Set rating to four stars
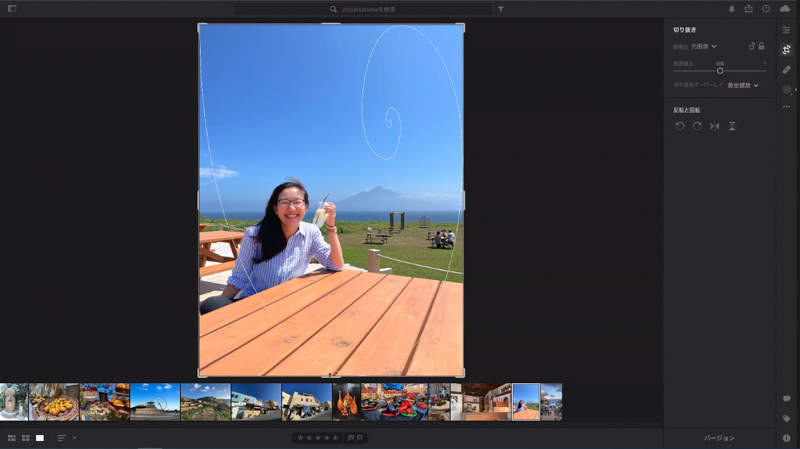Screen dimensions: 800x449 pos(327,438)
